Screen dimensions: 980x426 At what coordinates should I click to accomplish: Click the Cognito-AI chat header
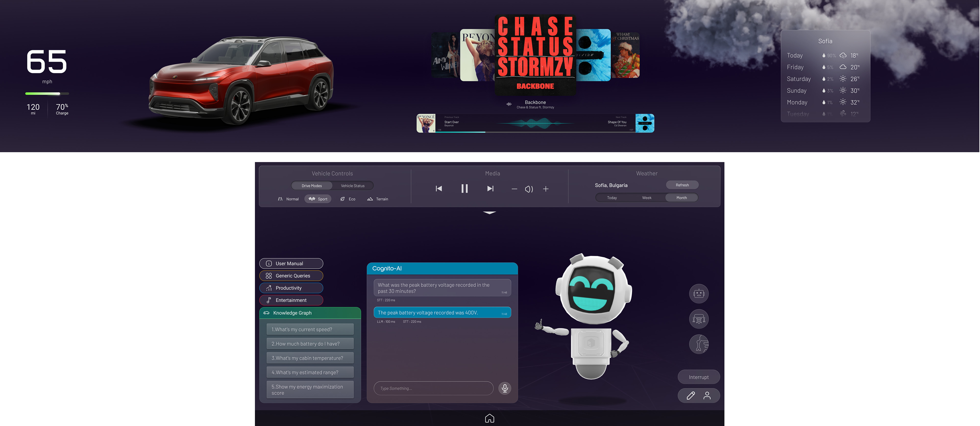click(442, 268)
